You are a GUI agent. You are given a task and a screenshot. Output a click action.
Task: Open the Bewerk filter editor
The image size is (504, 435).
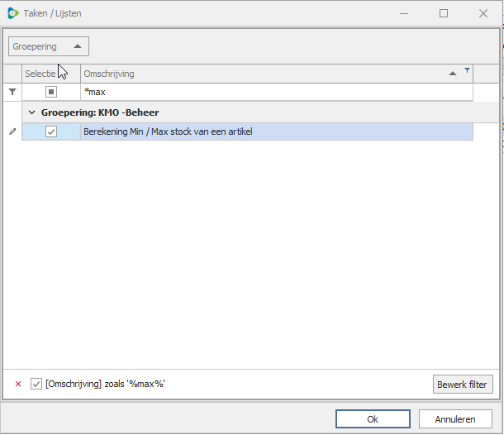coord(463,385)
